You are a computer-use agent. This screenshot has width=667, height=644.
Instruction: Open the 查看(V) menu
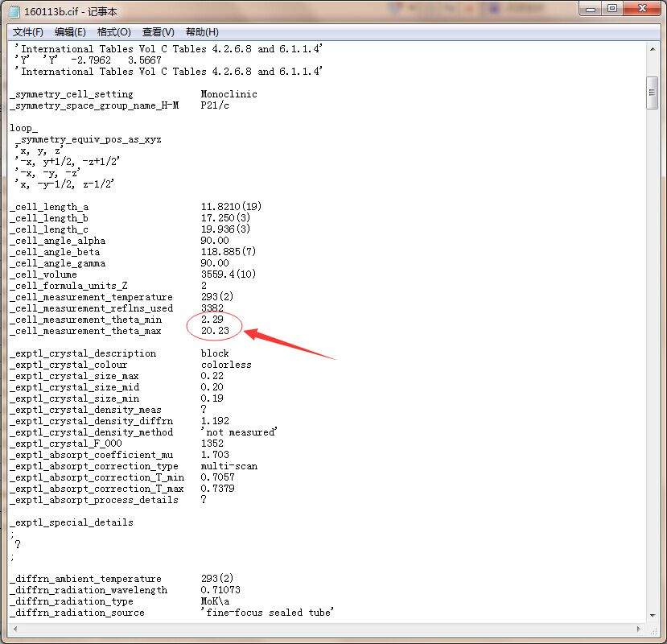pyautogui.click(x=159, y=32)
